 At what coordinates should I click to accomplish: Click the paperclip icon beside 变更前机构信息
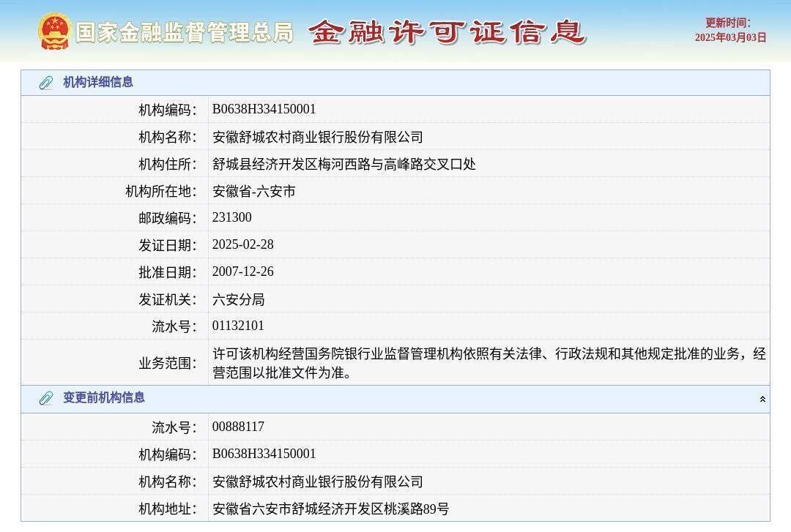(x=45, y=399)
